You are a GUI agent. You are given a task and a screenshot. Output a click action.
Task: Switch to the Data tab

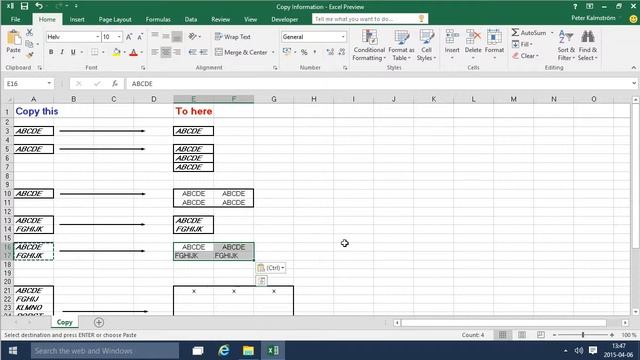click(x=191, y=19)
